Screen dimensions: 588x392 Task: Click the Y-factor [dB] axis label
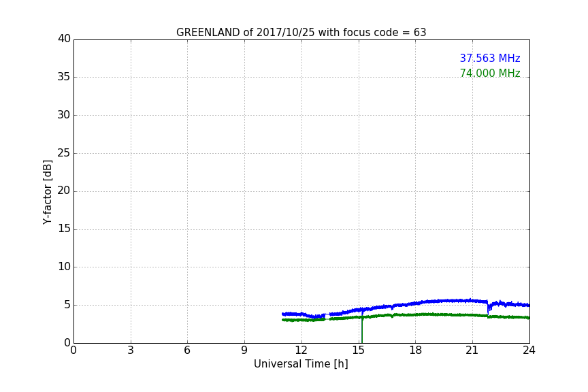47,192
